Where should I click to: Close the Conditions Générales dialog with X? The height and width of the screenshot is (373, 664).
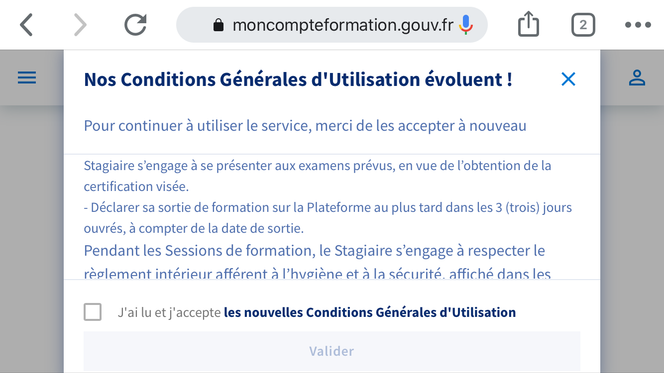pos(568,79)
